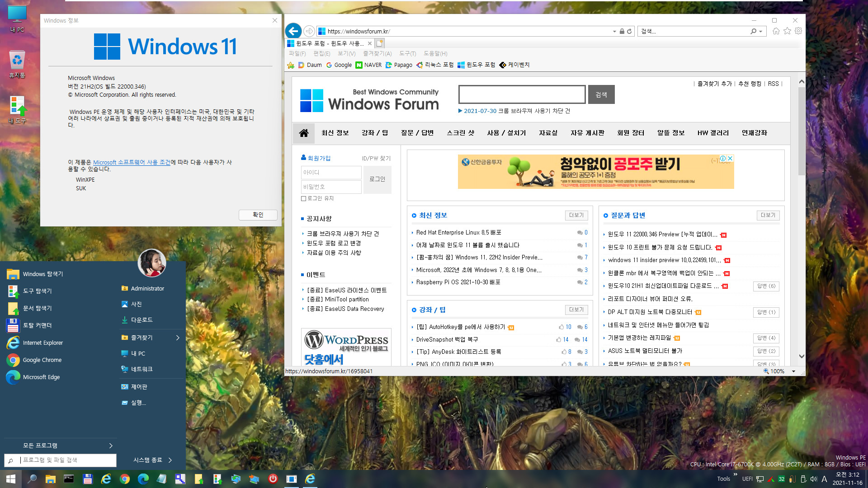This screenshot has width=868, height=488.
Task: Open the IE Tools gear icon
Action: tap(798, 31)
